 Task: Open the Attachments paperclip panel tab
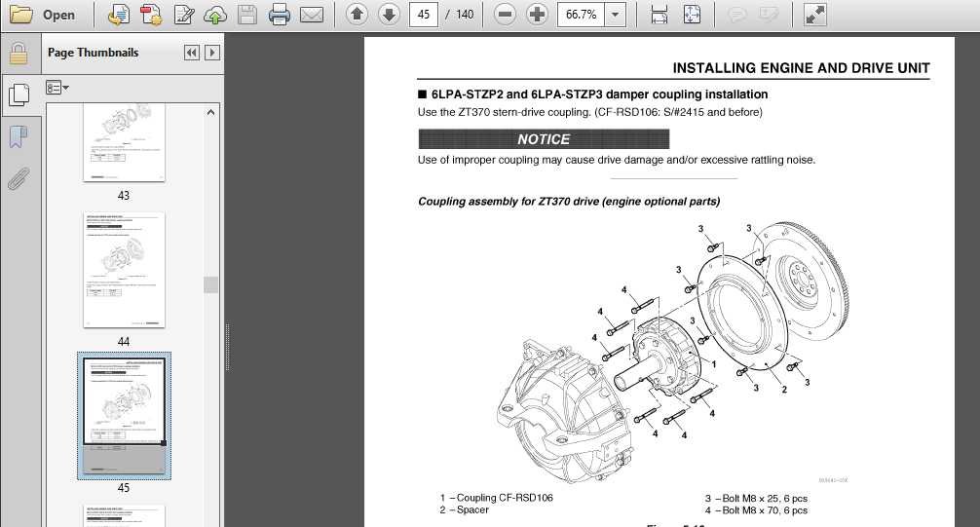click(19, 179)
